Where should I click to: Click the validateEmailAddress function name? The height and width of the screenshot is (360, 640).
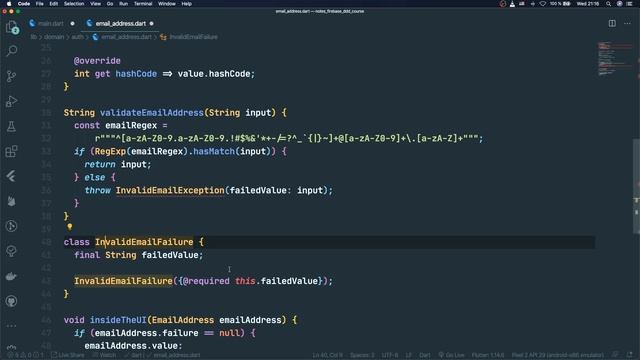[151, 113]
